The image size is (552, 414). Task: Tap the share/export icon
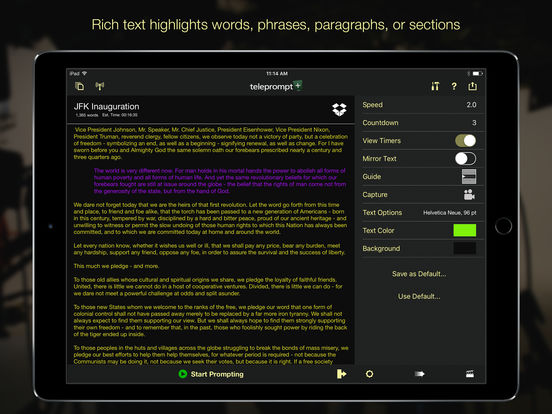click(x=472, y=86)
